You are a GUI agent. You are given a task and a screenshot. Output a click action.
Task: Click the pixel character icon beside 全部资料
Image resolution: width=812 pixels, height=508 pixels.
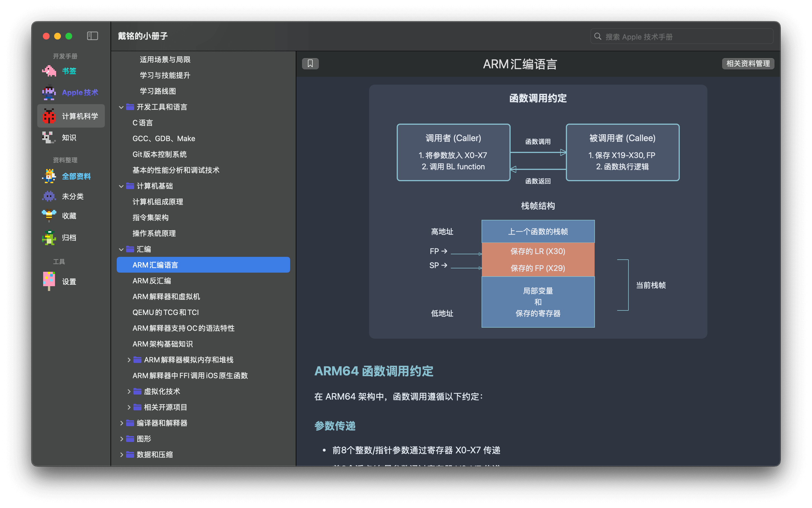(x=49, y=176)
